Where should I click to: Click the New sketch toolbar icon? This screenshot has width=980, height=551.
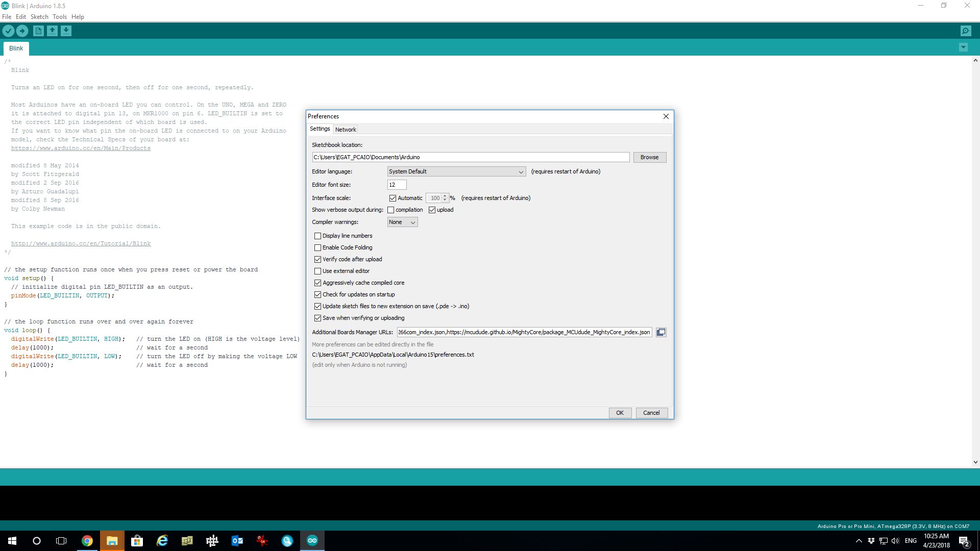click(38, 31)
